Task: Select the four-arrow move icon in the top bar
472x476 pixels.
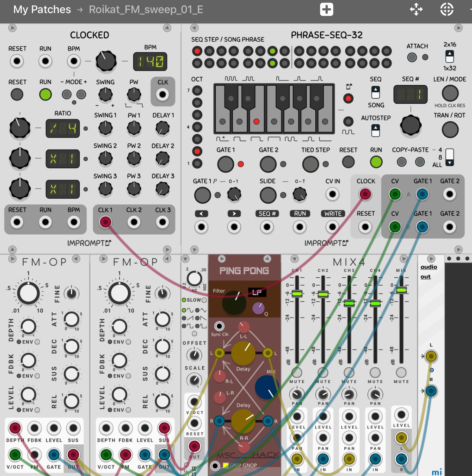Action: coord(416,9)
